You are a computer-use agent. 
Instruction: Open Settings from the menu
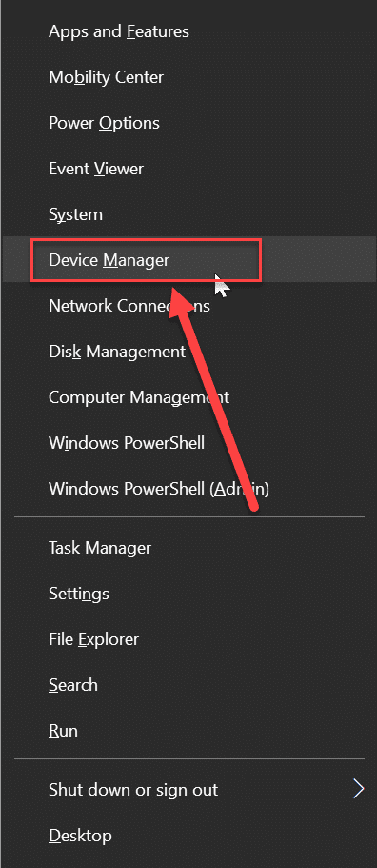pyautogui.click(x=188, y=594)
